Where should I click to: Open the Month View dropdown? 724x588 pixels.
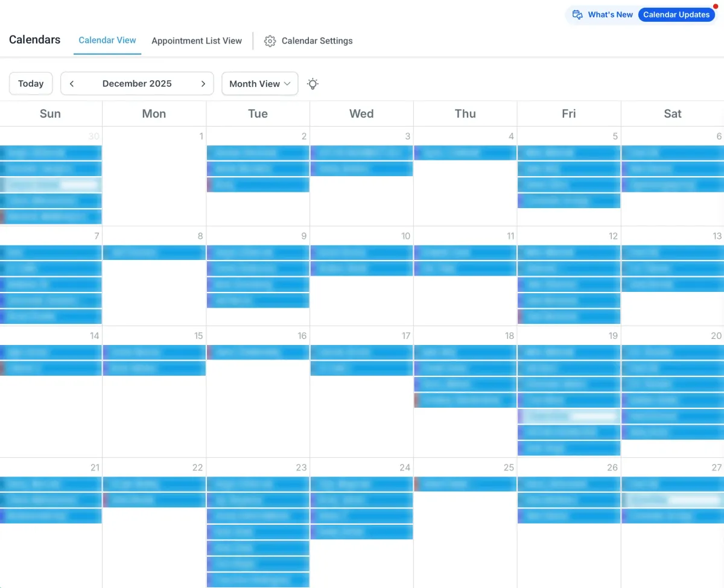tap(260, 84)
